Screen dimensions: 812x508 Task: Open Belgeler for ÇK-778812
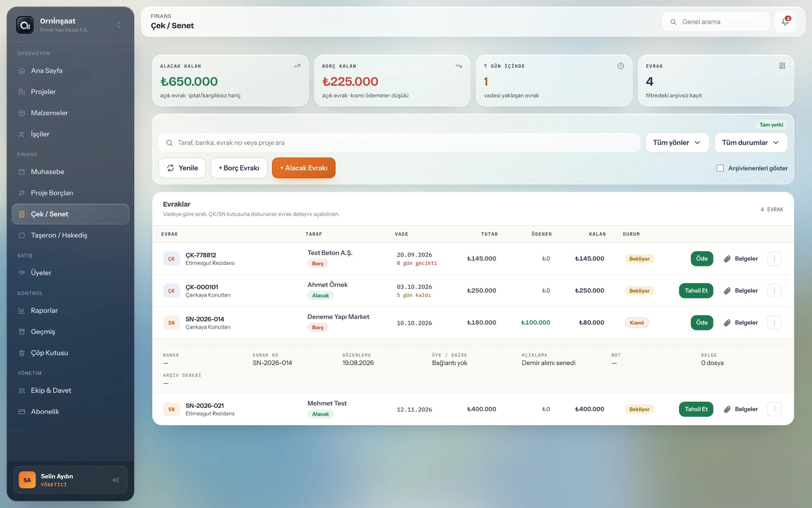coord(741,259)
